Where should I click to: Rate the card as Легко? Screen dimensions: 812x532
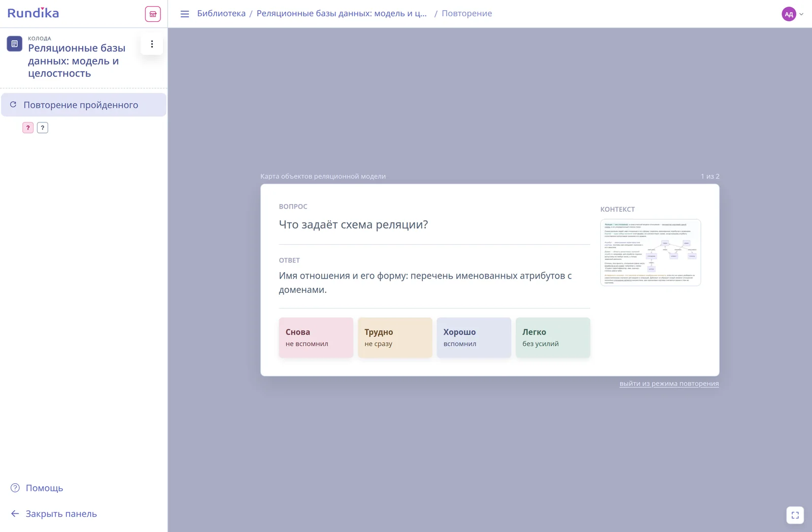pos(553,338)
